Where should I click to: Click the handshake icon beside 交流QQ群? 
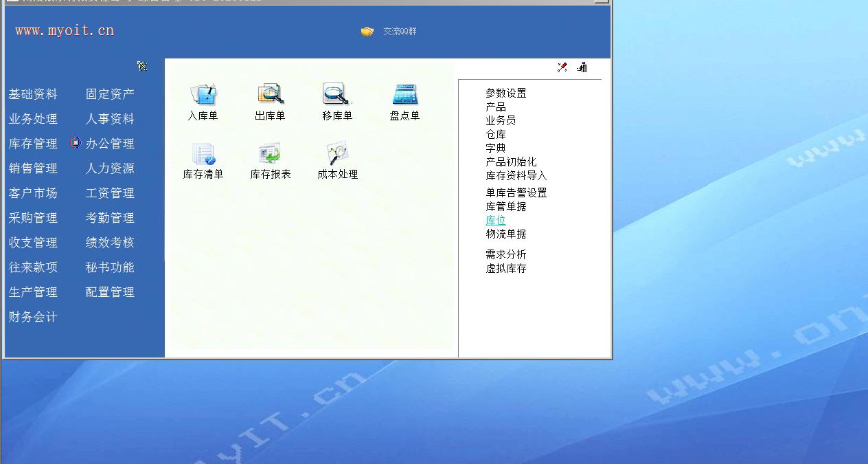tap(367, 32)
